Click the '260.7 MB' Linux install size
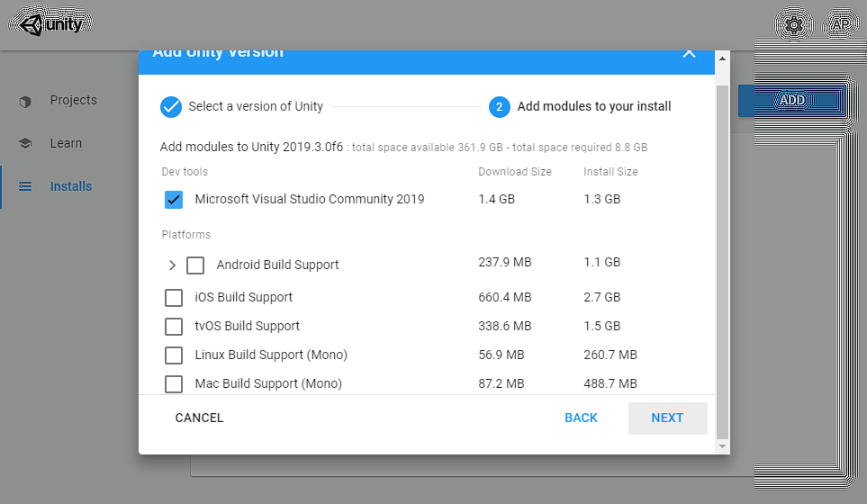 pos(610,355)
